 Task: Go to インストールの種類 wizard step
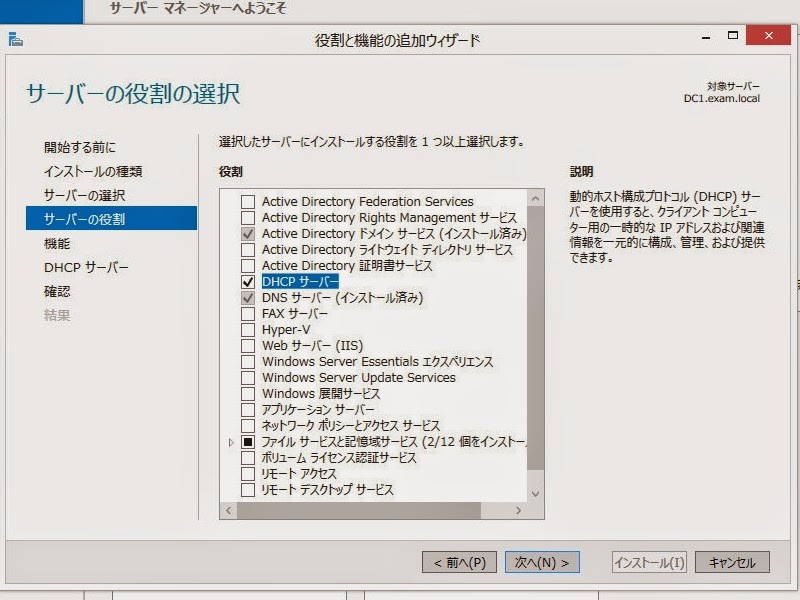[93, 171]
